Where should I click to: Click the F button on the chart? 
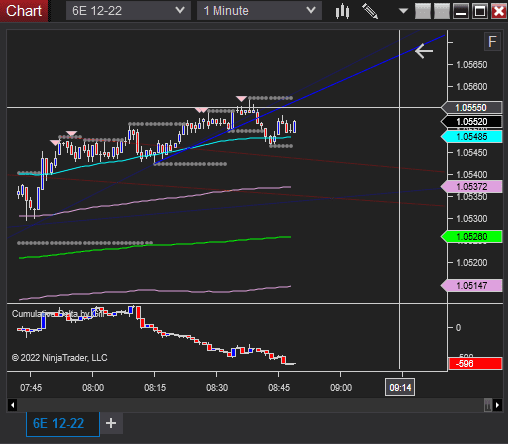pyautogui.click(x=492, y=42)
